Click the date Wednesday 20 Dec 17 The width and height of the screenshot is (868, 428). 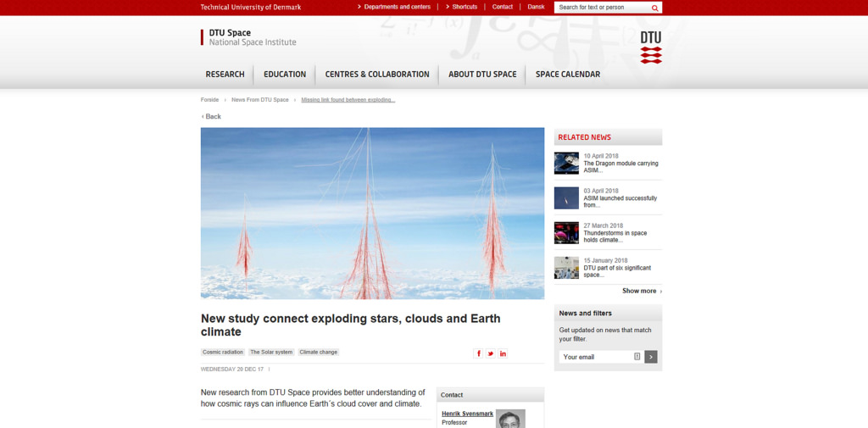(x=232, y=369)
